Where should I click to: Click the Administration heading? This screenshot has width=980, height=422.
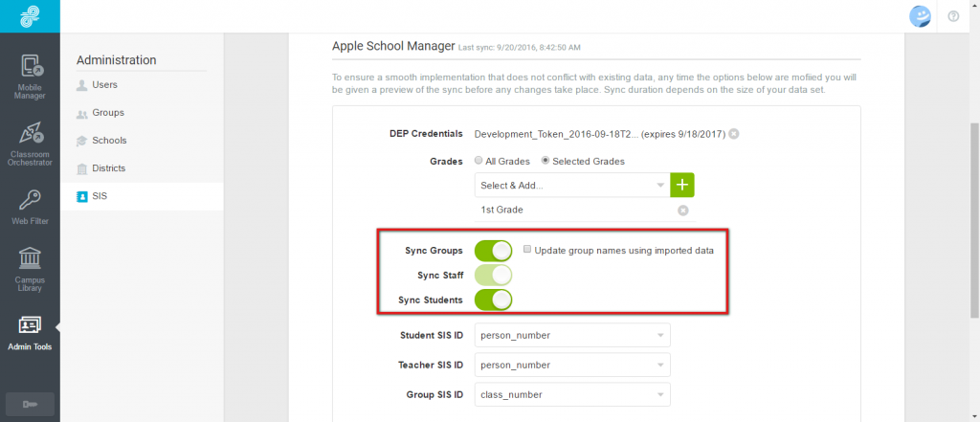tap(116, 60)
